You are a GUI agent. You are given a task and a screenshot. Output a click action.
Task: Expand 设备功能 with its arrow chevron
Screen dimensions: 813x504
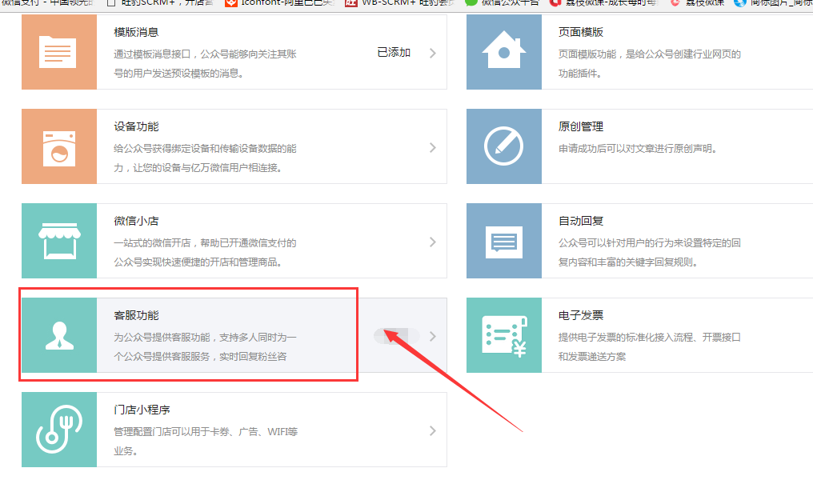(432, 148)
